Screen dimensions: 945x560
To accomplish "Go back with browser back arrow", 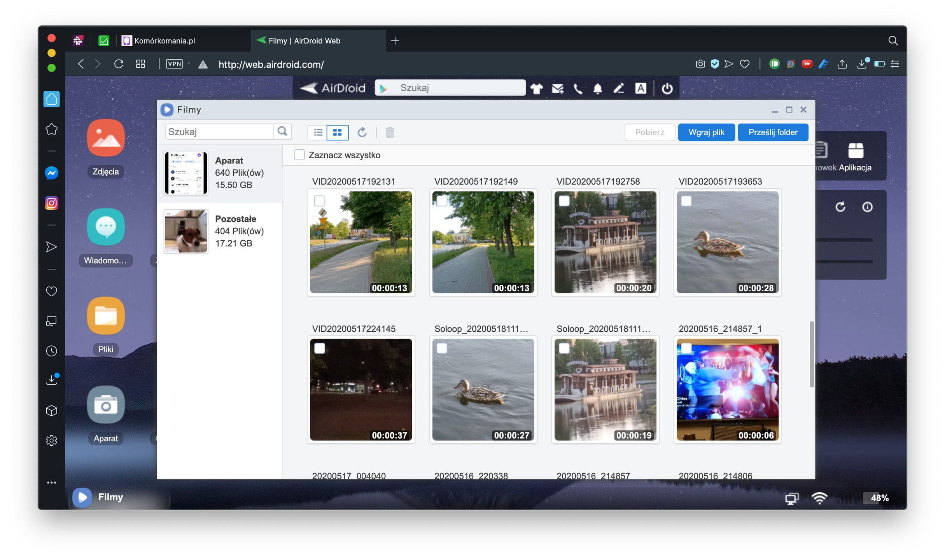I will tap(81, 64).
